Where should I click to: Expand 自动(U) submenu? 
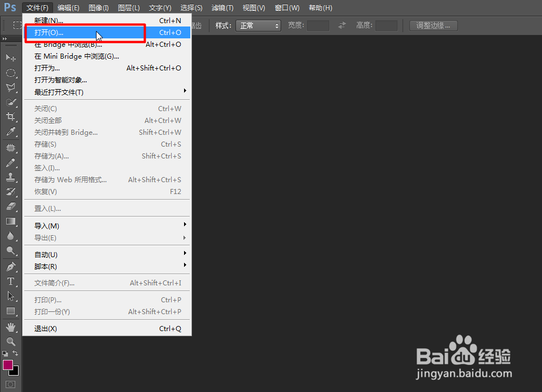pos(107,254)
